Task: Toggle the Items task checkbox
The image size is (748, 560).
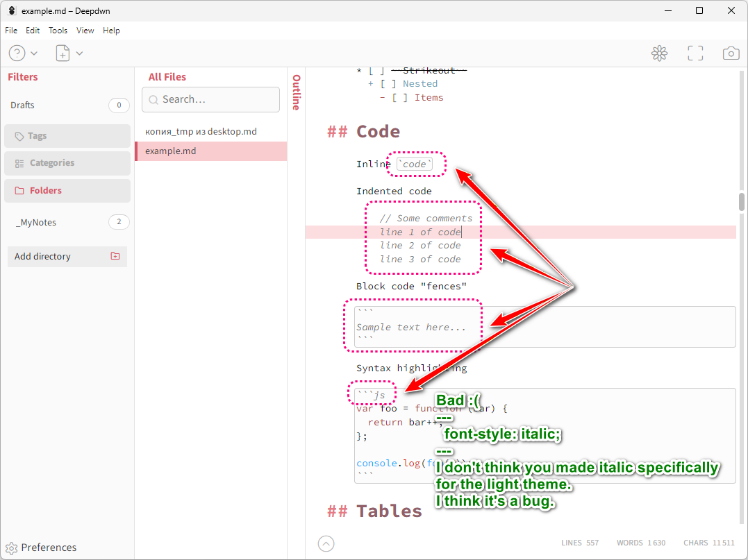Action: coord(400,98)
